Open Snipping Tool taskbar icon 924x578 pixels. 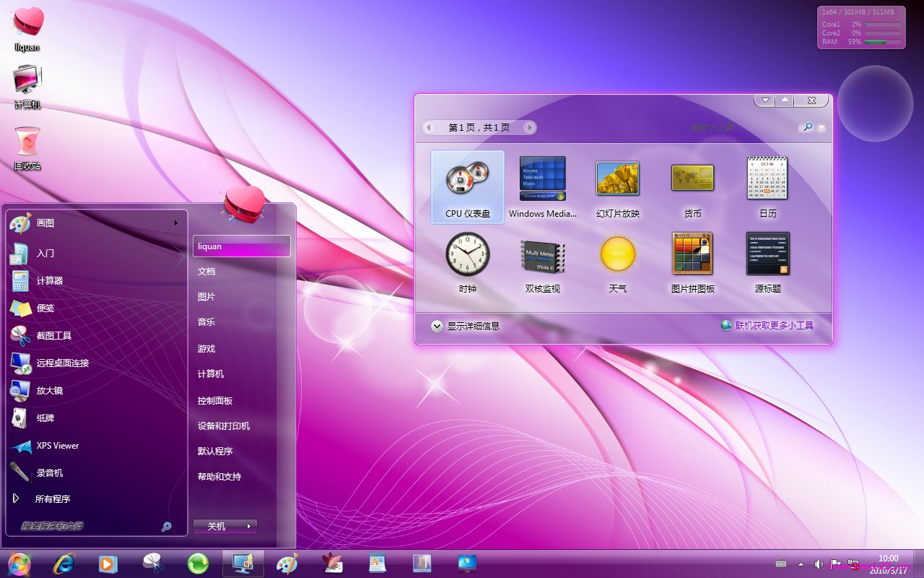pyautogui.click(x=153, y=564)
